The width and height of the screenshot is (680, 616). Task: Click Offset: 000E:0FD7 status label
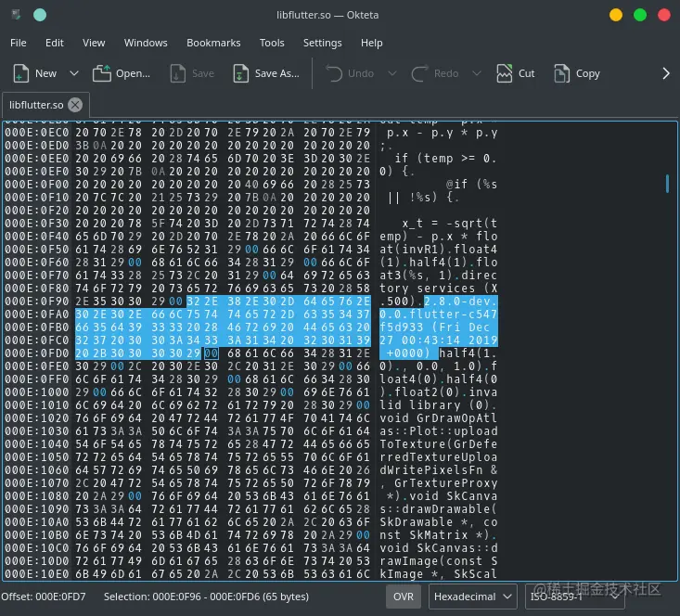pyautogui.click(x=44, y=597)
